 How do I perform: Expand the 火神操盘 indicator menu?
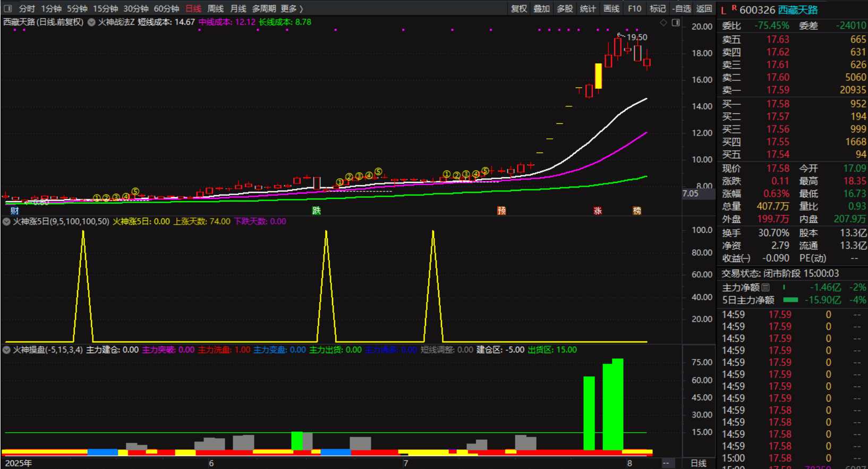click(7, 350)
